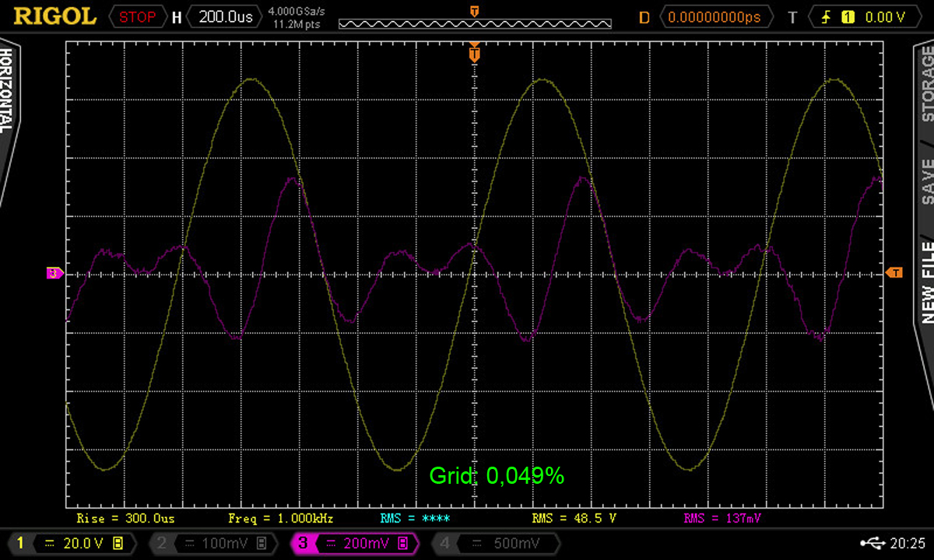The height and width of the screenshot is (560, 934).
Task: Select the Freq = 1.000kHz measurement
Action: coord(281,518)
